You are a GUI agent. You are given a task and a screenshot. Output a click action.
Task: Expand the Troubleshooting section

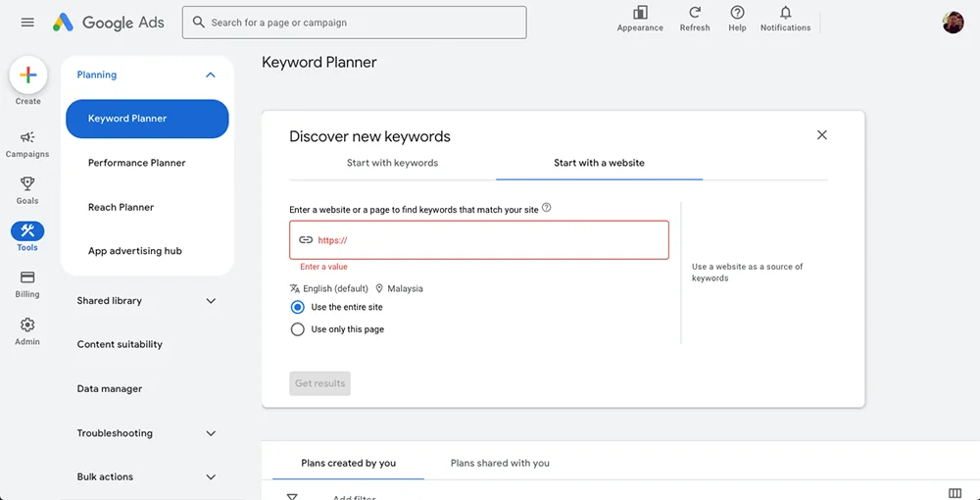click(x=210, y=433)
